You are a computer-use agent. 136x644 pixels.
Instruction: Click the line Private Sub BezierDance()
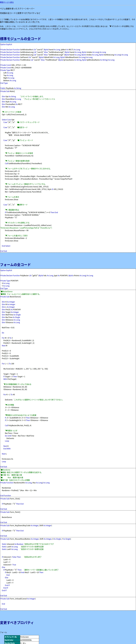[x=11, y=297]
